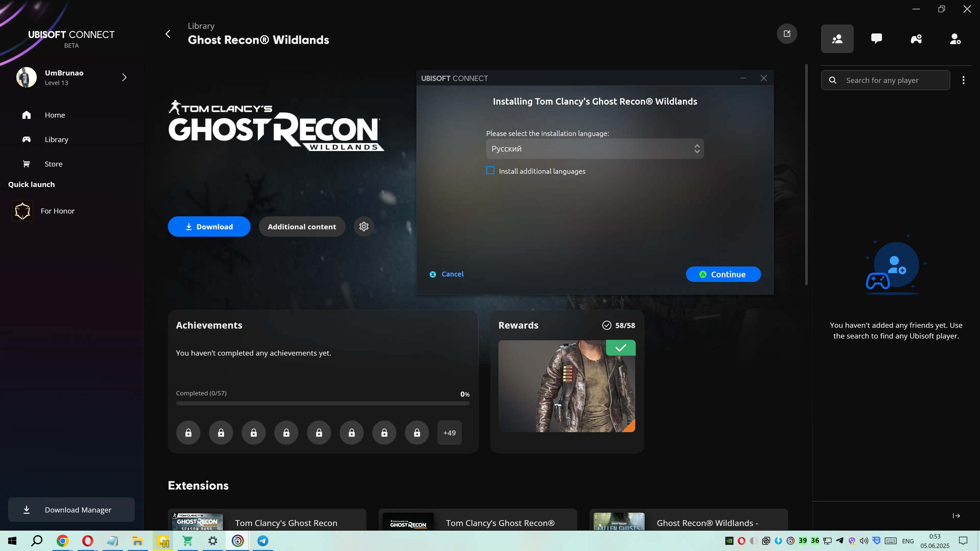Cancel the installation dialog
The width and height of the screenshot is (980, 551).
[x=447, y=274]
